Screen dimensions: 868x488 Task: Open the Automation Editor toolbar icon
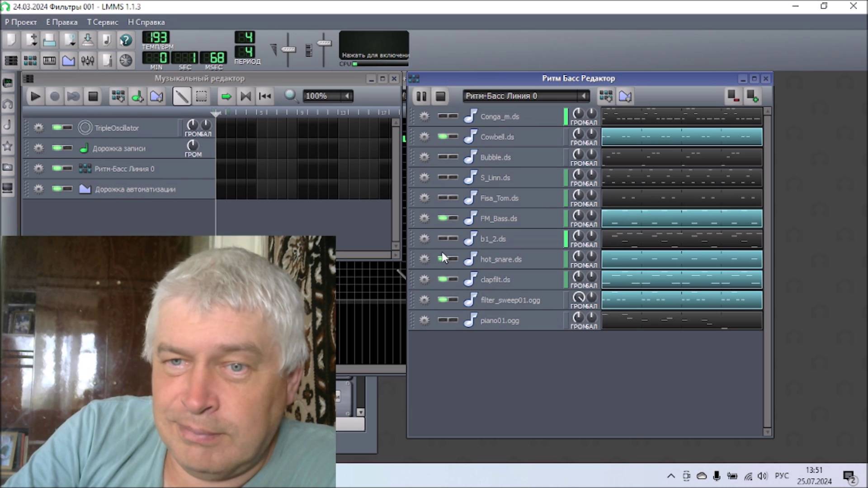(x=68, y=60)
